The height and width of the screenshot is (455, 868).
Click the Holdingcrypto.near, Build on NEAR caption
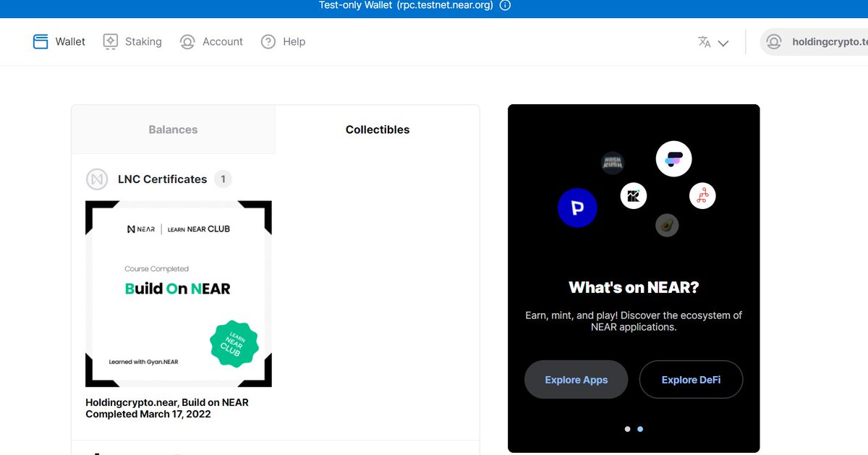coord(167,408)
